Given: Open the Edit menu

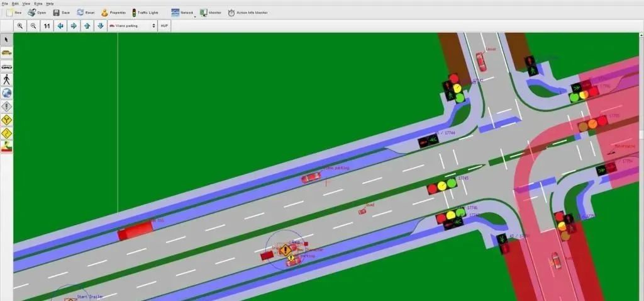Looking at the screenshot, I should coord(15,3).
